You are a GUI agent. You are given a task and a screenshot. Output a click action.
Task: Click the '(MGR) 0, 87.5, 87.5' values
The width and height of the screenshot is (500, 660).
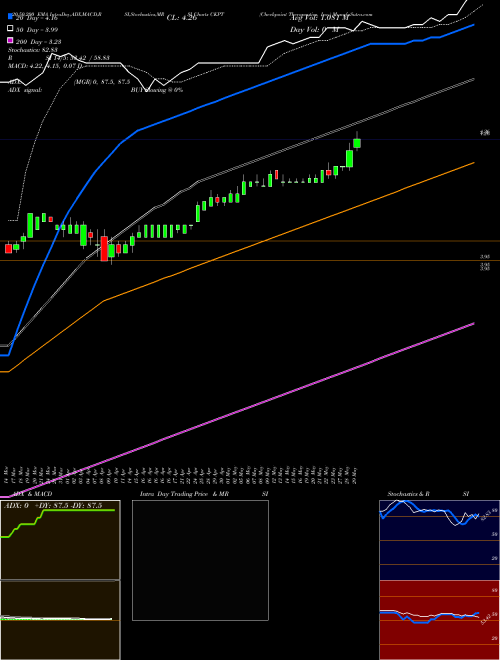tap(102, 82)
